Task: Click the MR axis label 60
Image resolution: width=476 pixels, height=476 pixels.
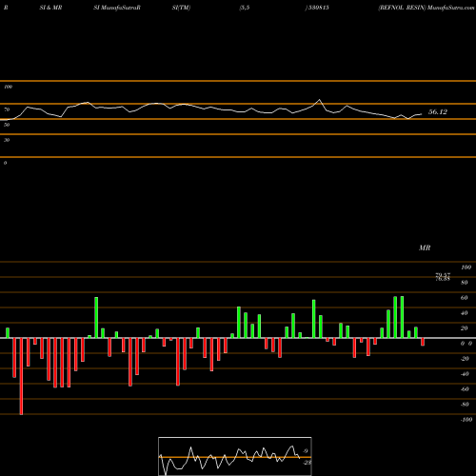Action: [465, 298]
